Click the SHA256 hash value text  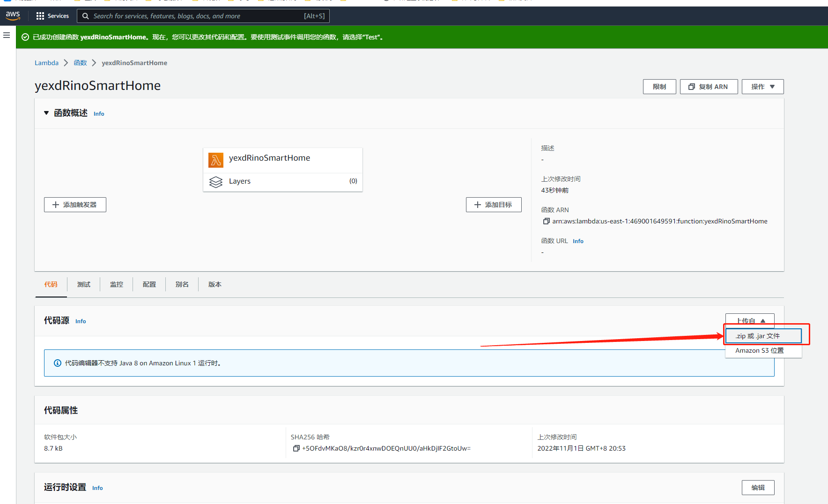(x=386, y=448)
